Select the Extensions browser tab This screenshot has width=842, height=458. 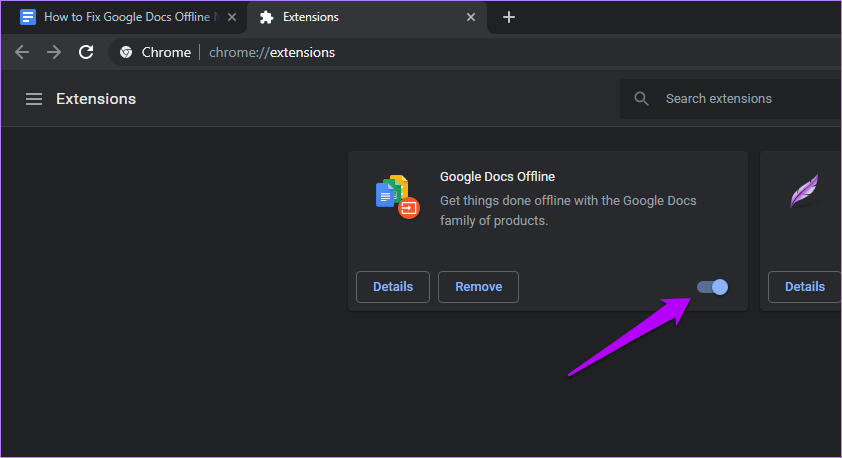367,17
